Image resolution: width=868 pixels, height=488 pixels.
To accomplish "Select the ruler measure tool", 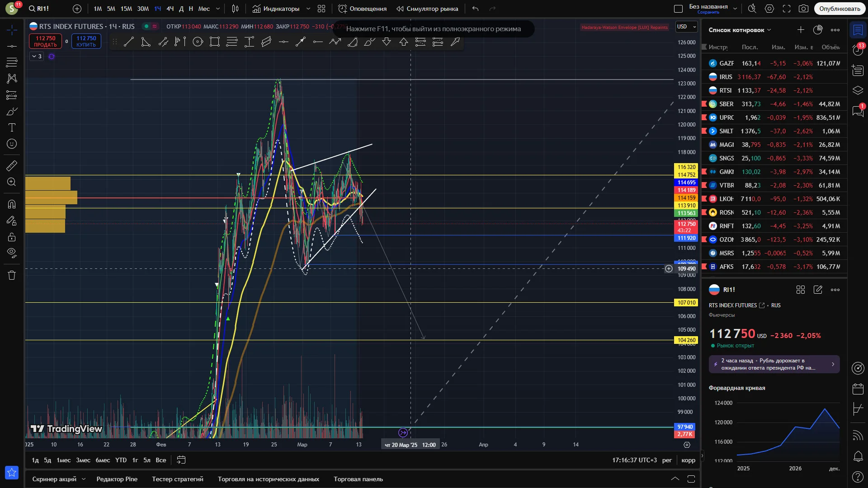I will tap(12, 166).
